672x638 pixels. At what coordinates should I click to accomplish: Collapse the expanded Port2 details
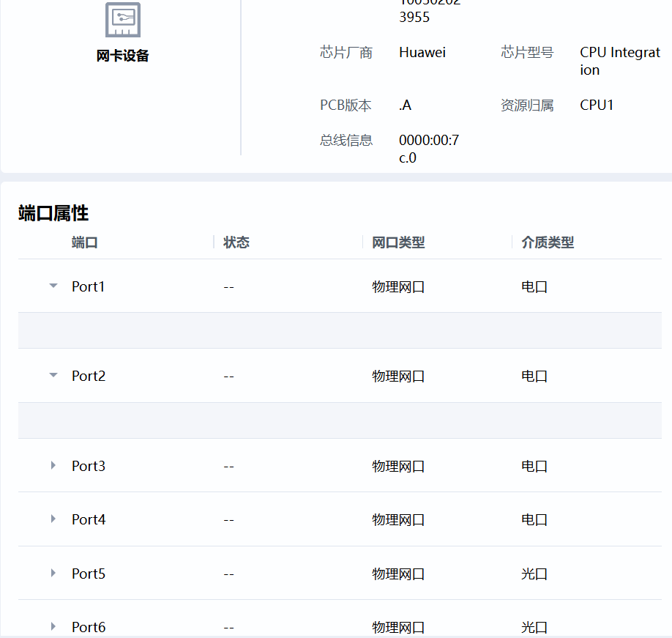tap(53, 376)
